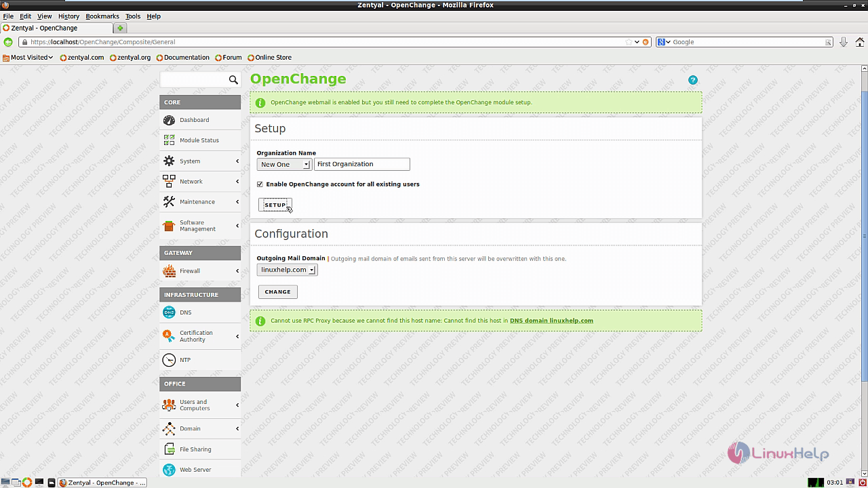The image size is (868, 488).
Task: Click the NTP clock icon
Action: [x=169, y=360]
